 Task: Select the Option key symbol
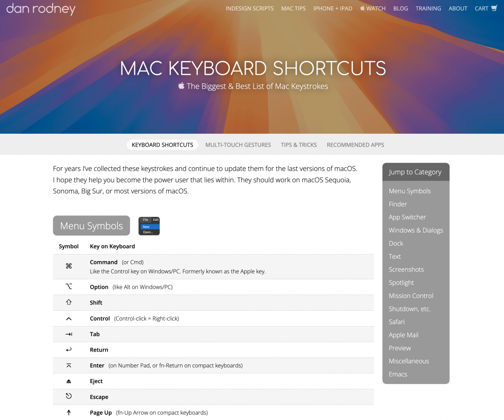[x=68, y=287]
